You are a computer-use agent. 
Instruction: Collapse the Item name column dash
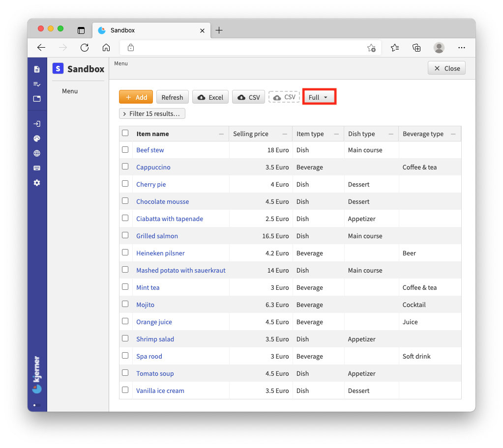[221, 134]
